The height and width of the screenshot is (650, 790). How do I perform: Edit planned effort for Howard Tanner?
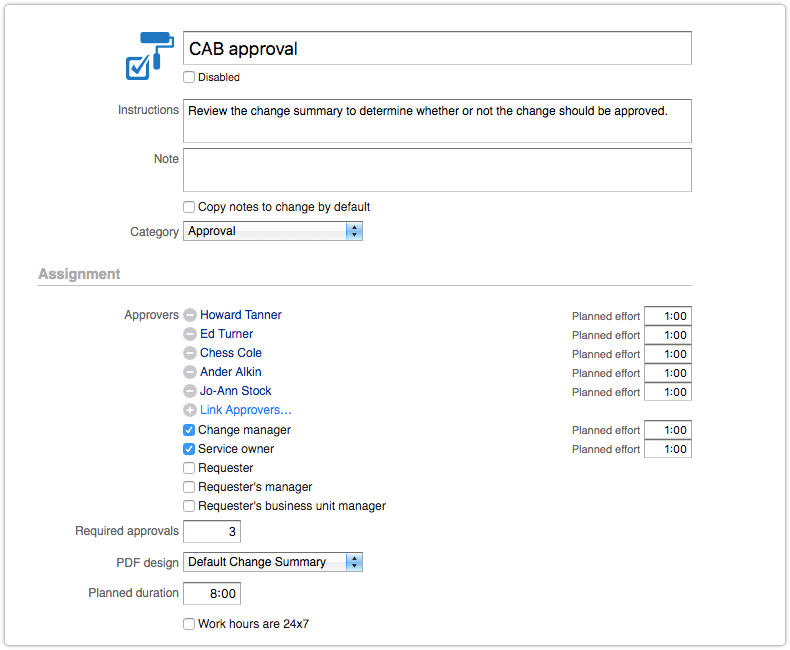tap(668, 316)
